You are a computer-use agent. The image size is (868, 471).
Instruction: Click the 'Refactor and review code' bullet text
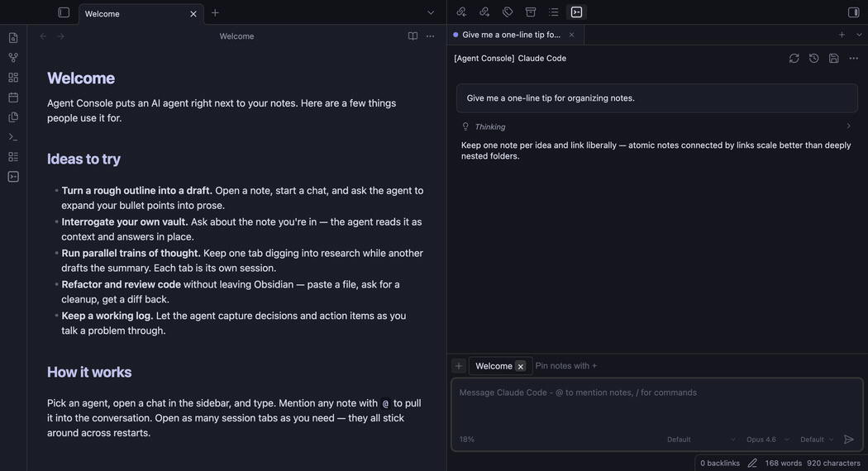coord(122,284)
